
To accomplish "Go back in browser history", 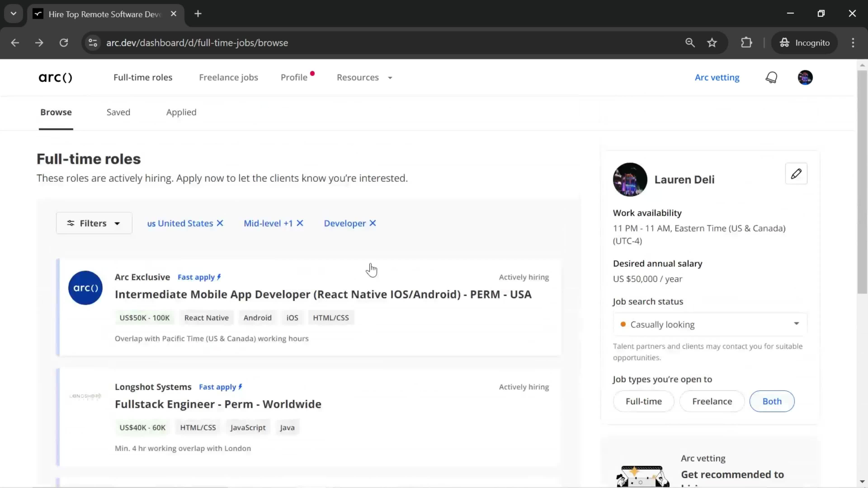I will pos(15,43).
